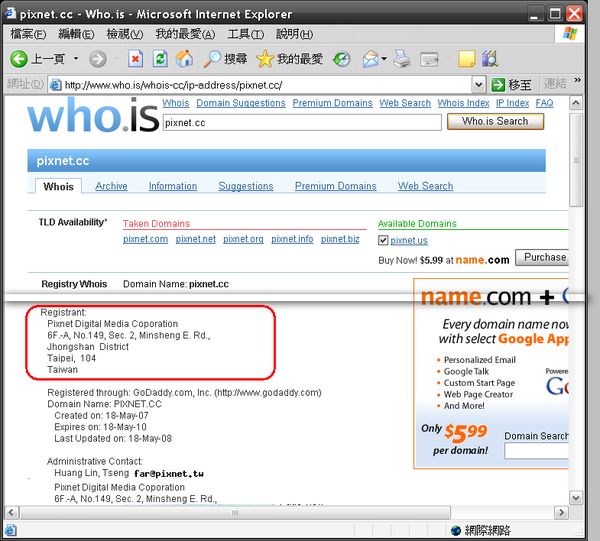Open the Search magnifier toolbar button

point(225,59)
